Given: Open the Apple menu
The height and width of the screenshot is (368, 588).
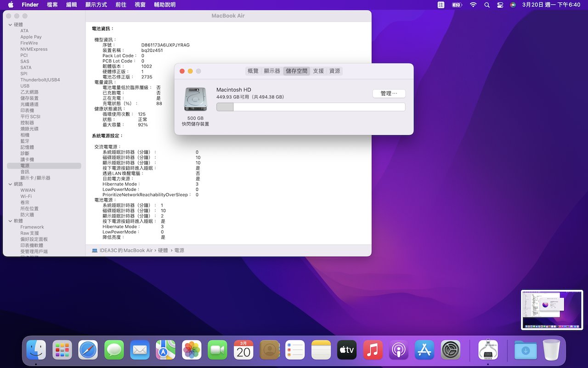Looking at the screenshot, I should (11, 5).
